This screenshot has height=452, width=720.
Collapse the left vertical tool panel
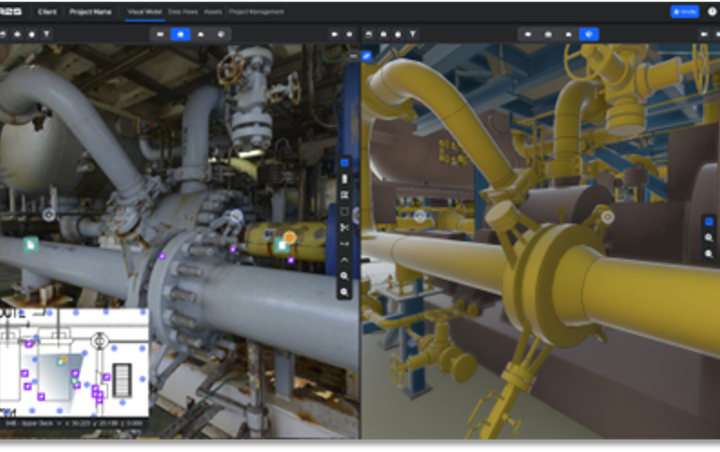353,56
